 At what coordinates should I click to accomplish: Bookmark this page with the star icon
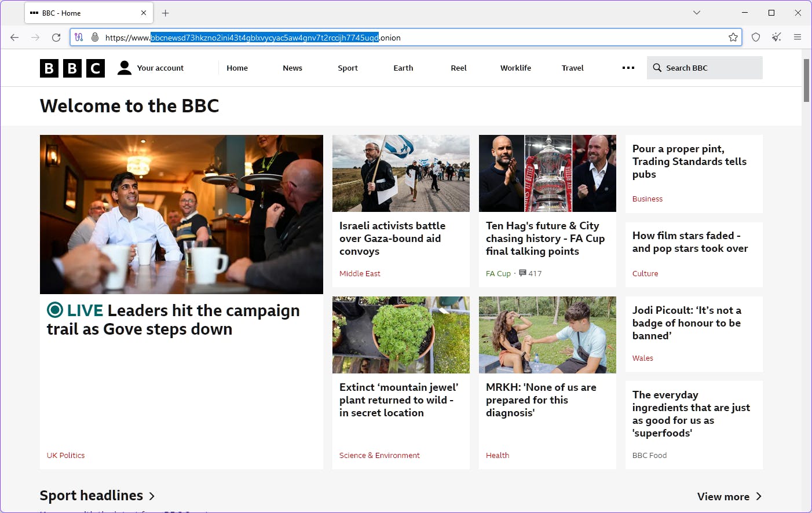coord(733,38)
